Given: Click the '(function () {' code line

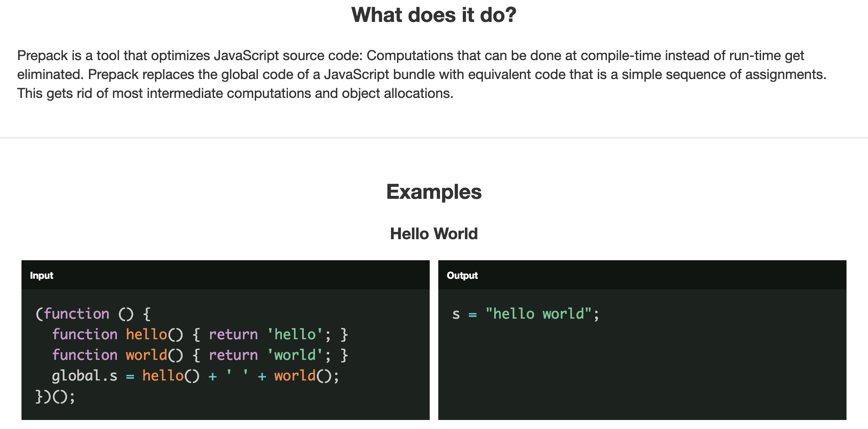Looking at the screenshot, I should (93, 314).
